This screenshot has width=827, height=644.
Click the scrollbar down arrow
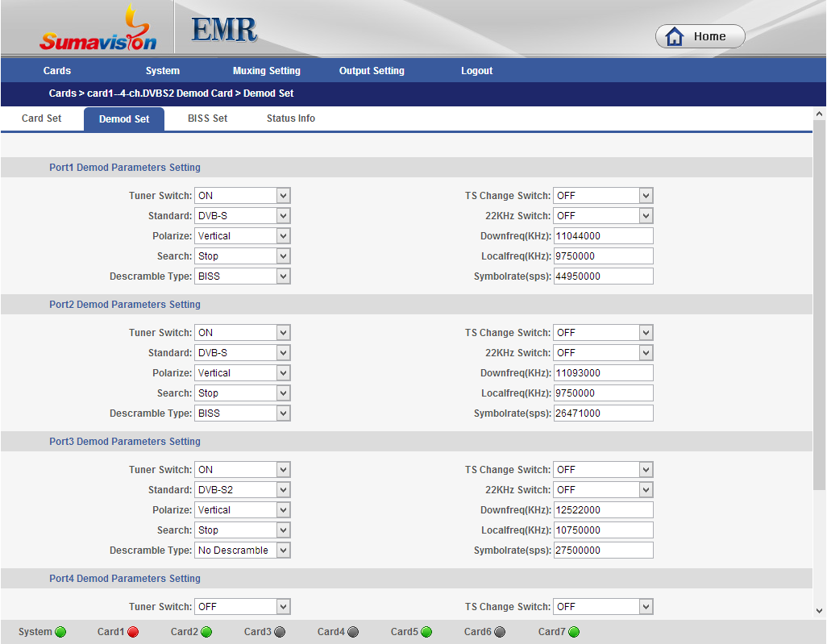(x=819, y=611)
